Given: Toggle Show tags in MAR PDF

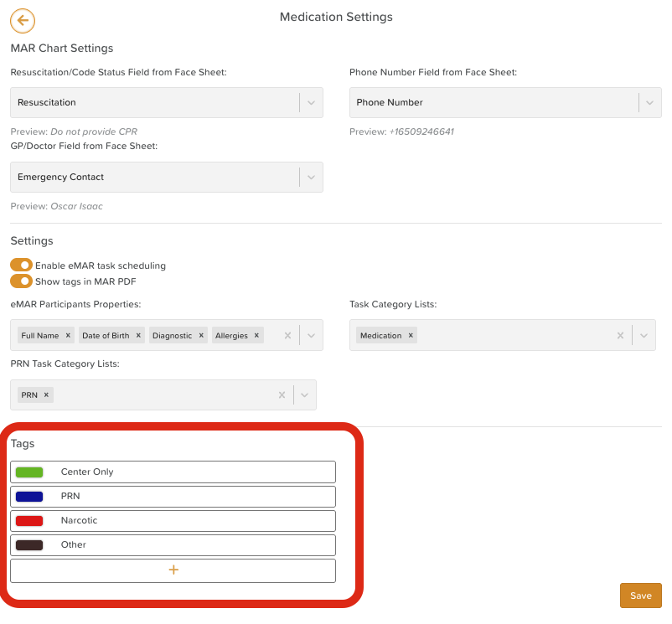Looking at the screenshot, I should 21,281.
